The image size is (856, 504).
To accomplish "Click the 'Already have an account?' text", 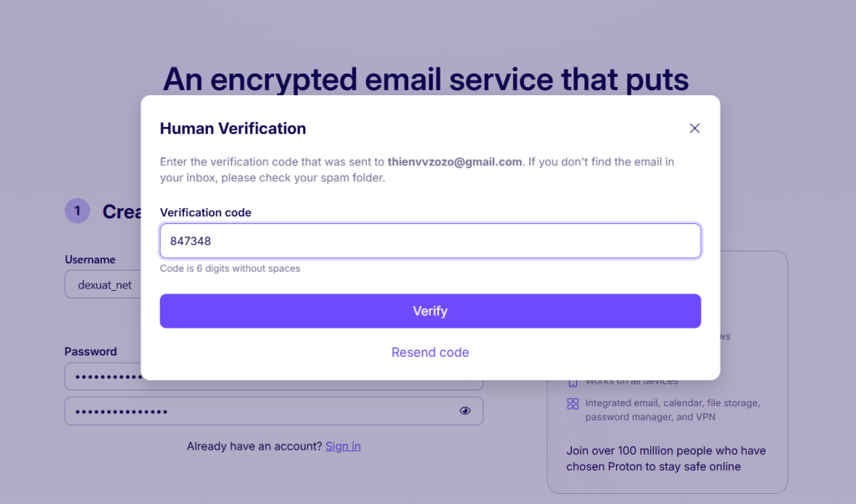I will pos(254,446).
